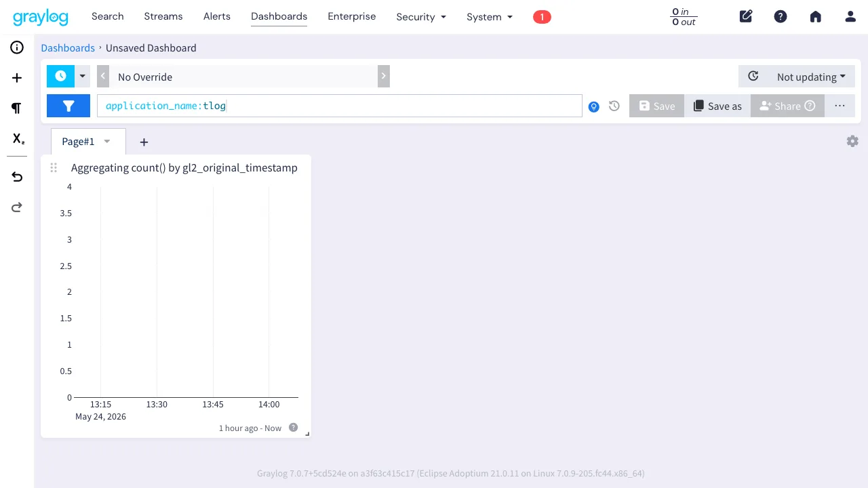
Task: Click the throughput 0 in 0 out indicator
Action: click(684, 17)
